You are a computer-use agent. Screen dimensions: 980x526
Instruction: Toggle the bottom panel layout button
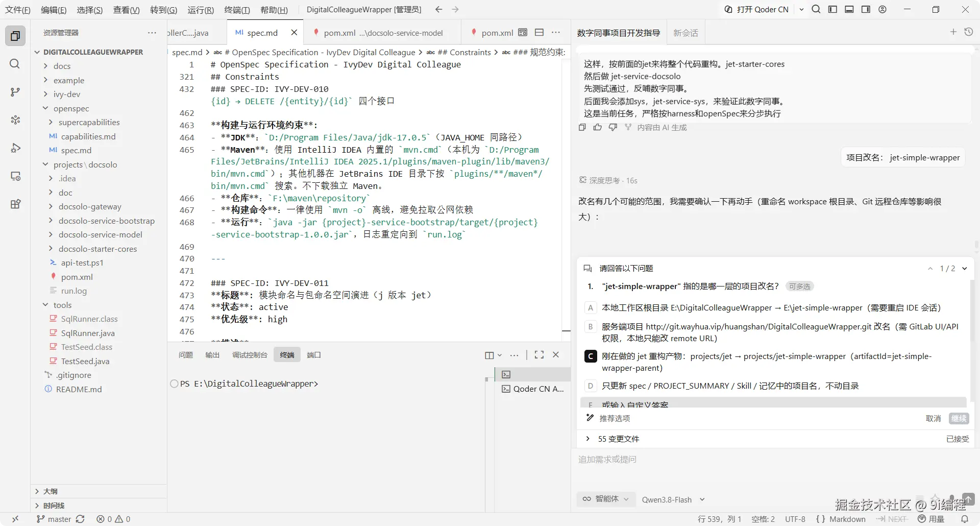point(849,9)
